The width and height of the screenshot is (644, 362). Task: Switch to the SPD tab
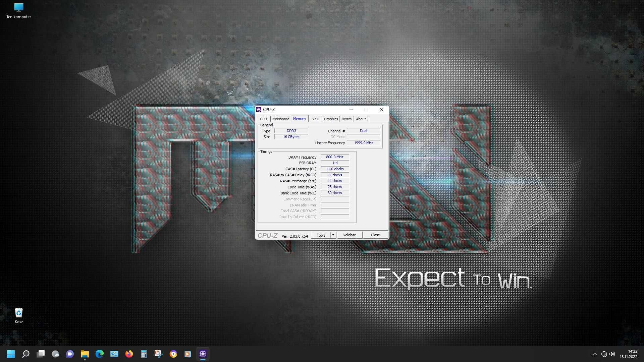pyautogui.click(x=315, y=119)
